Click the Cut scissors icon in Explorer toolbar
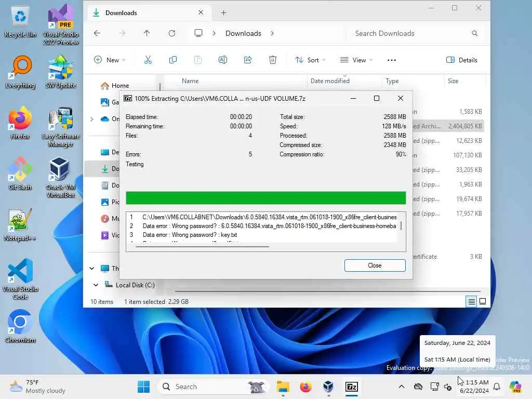The width and height of the screenshot is (532, 399). coord(148,60)
